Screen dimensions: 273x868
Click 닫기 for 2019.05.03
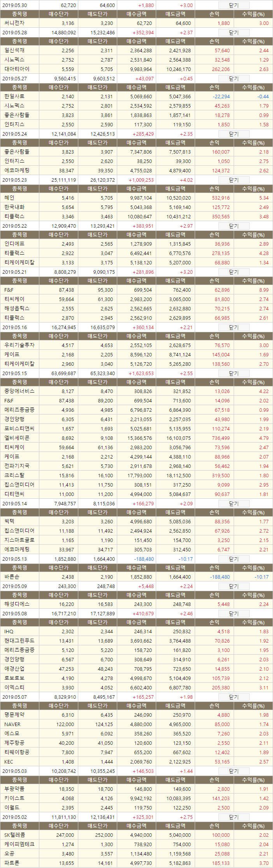tap(234, 771)
